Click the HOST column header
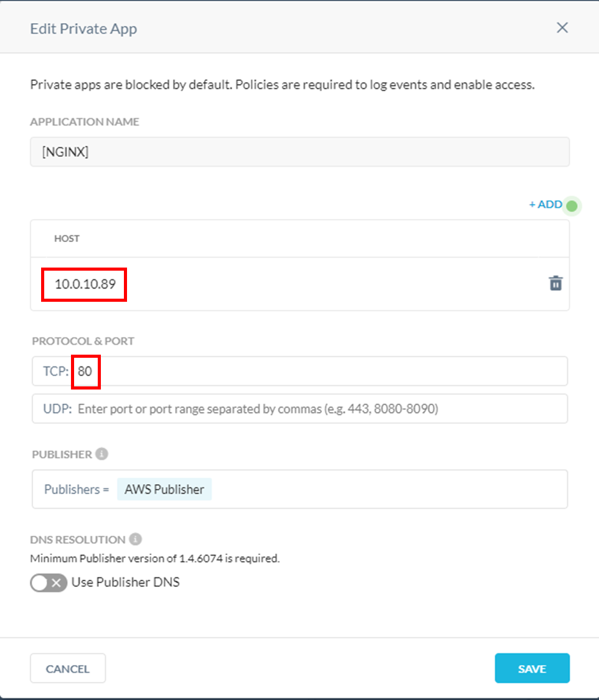599x700 pixels. (67, 238)
